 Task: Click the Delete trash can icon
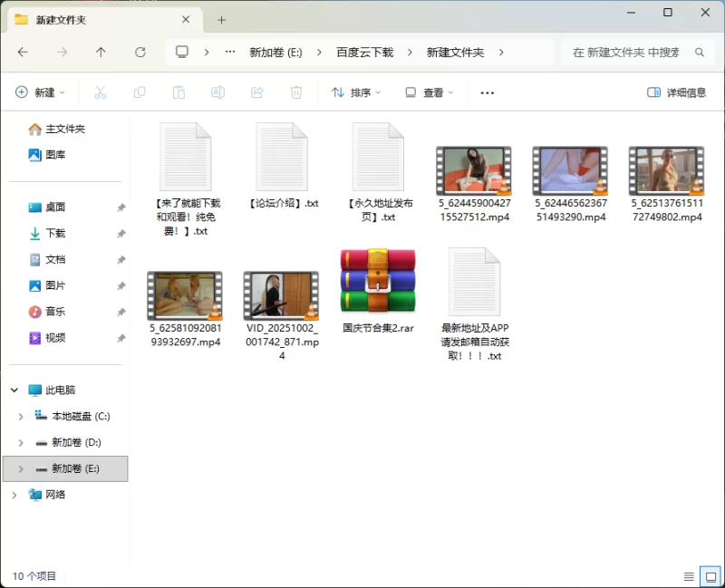click(x=296, y=92)
